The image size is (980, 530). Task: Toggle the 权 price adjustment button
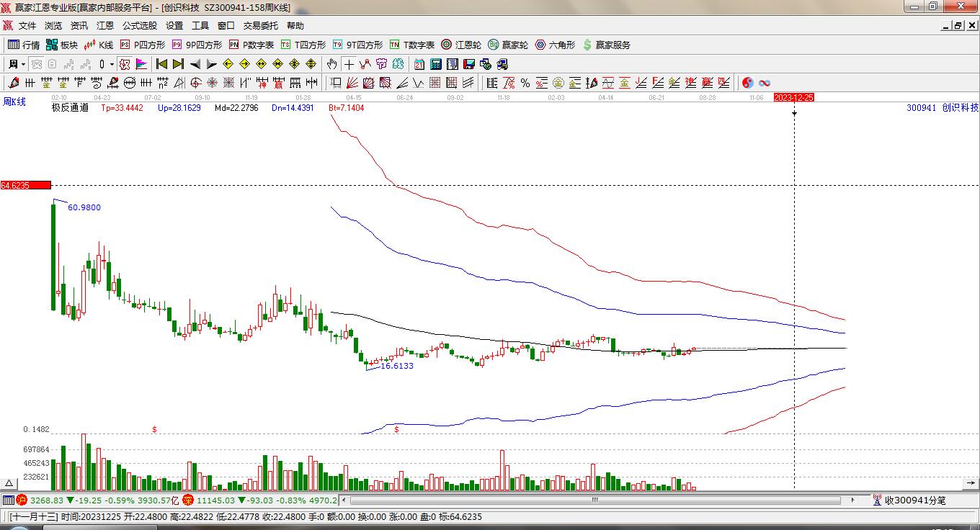[125, 64]
